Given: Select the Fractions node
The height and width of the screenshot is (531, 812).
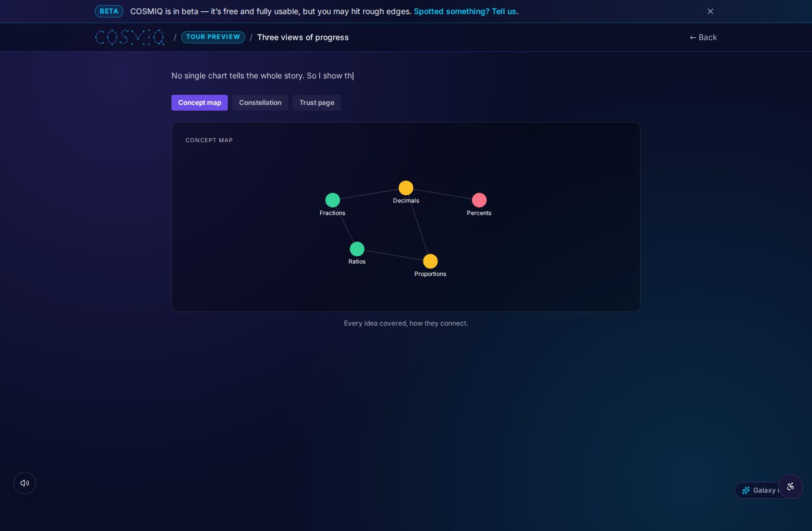Looking at the screenshot, I should [x=333, y=200].
